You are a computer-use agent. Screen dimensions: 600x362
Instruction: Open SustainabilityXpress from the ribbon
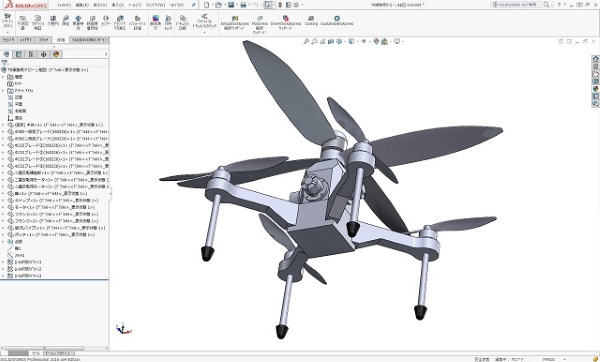pyautogui.click(x=337, y=21)
